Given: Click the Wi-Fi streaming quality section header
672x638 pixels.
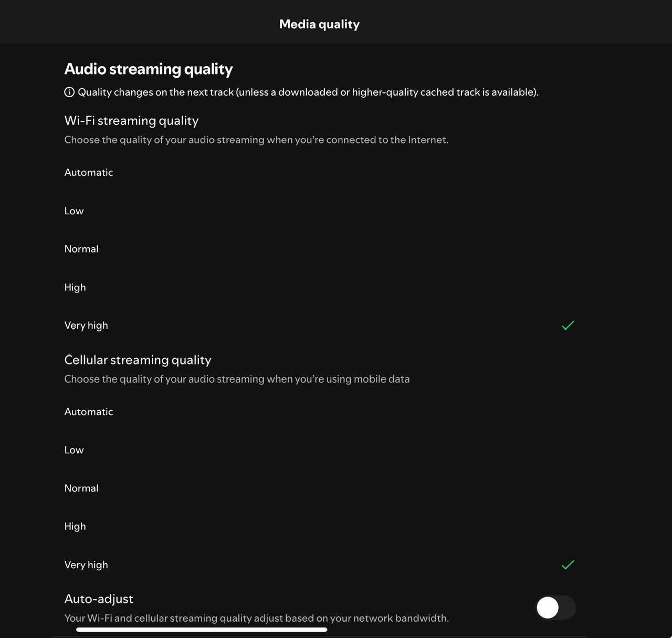Looking at the screenshot, I should click(x=131, y=121).
